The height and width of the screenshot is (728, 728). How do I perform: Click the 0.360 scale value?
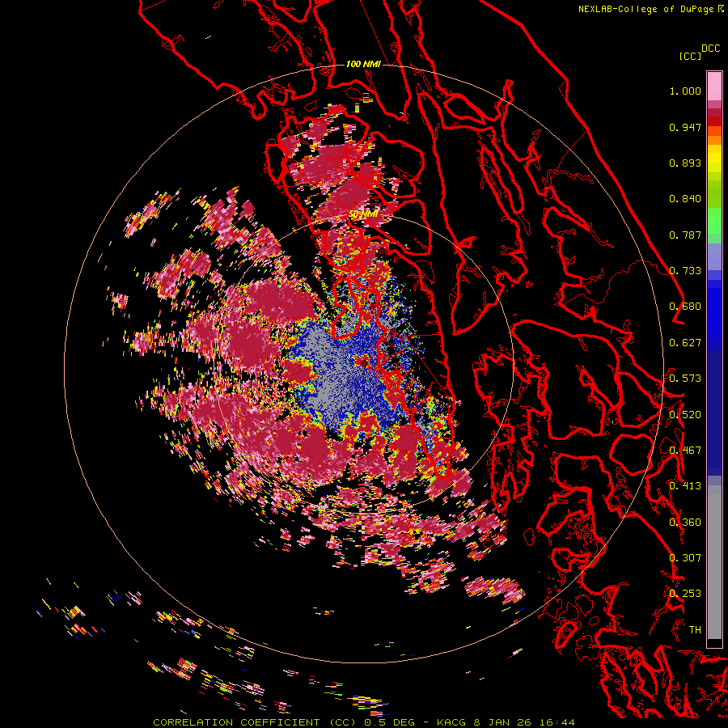tap(685, 523)
